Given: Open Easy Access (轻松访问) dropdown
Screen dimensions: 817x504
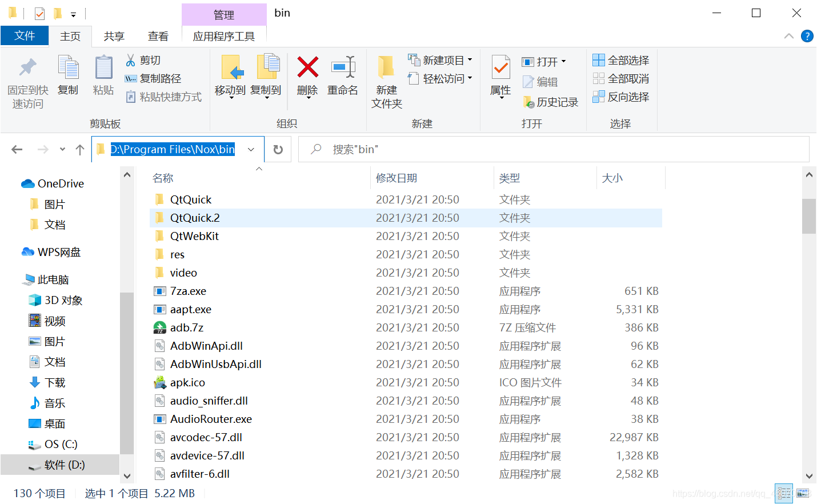Looking at the screenshot, I should (440, 78).
